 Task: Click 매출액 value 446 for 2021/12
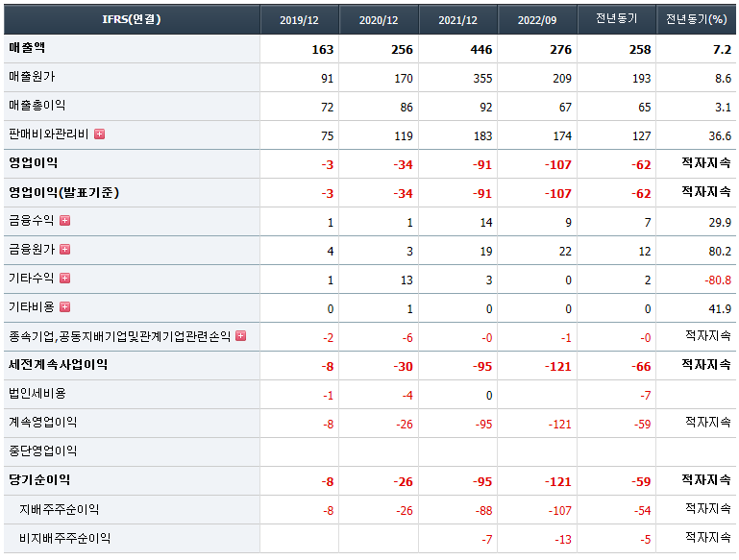tap(481, 49)
